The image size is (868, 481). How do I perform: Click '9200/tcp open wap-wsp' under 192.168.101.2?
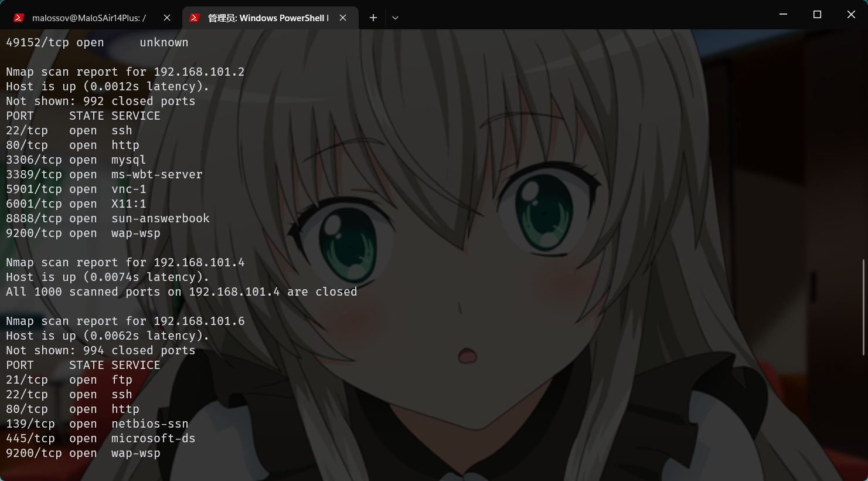(x=83, y=233)
